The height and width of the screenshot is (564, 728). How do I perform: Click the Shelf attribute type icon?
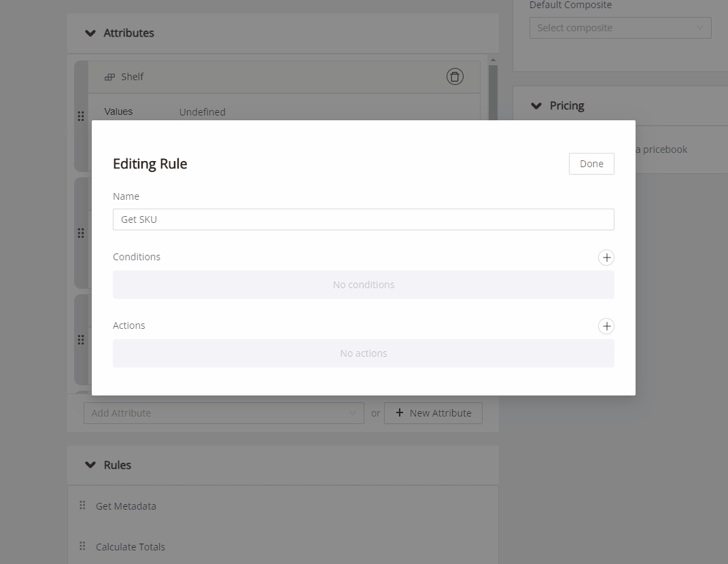[x=109, y=77]
